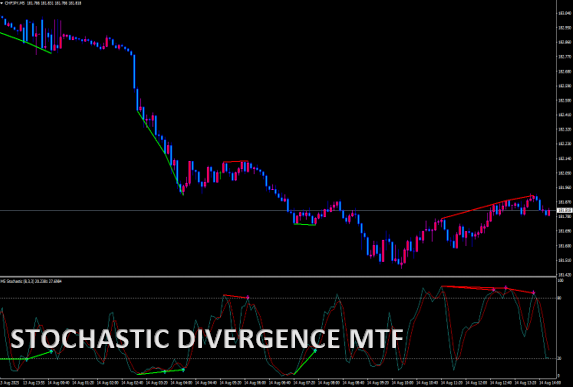The height and width of the screenshot is (387, 573).
Task: Click the chart title triangle beside the symbol name
Action: (x=1, y=3)
